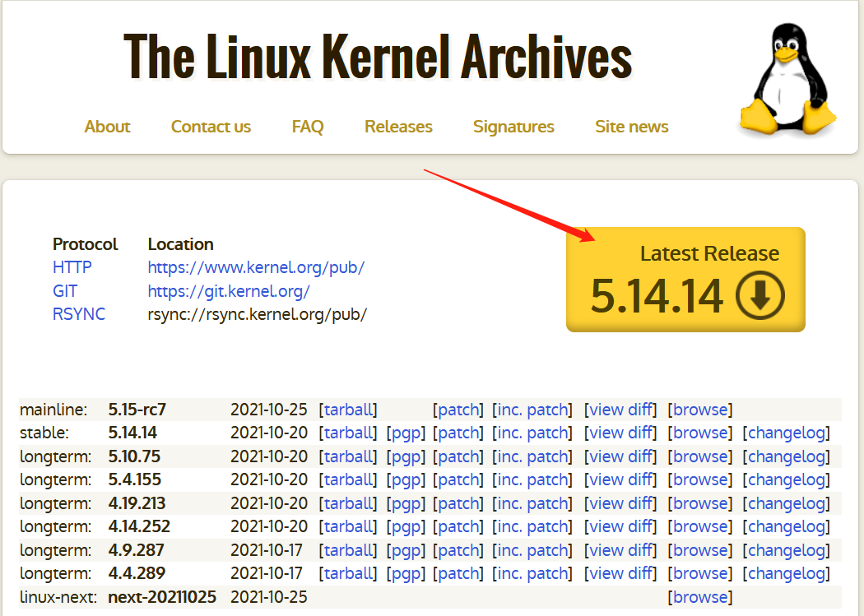Go to the Releases section
This screenshot has width=864, height=616.
[398, 127]
